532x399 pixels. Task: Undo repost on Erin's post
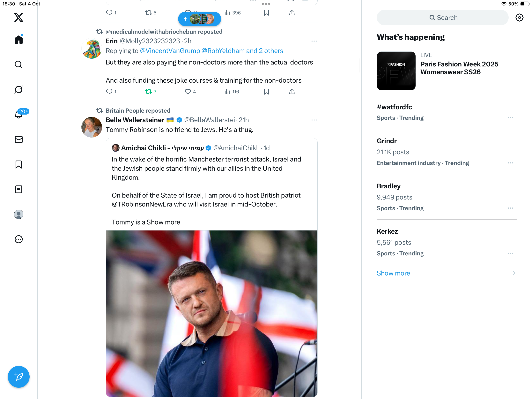[x=148, y=92]
